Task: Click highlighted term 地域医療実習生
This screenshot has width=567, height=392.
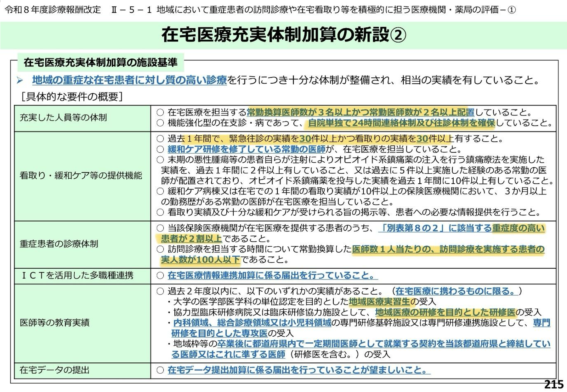Action: [379, 302]
